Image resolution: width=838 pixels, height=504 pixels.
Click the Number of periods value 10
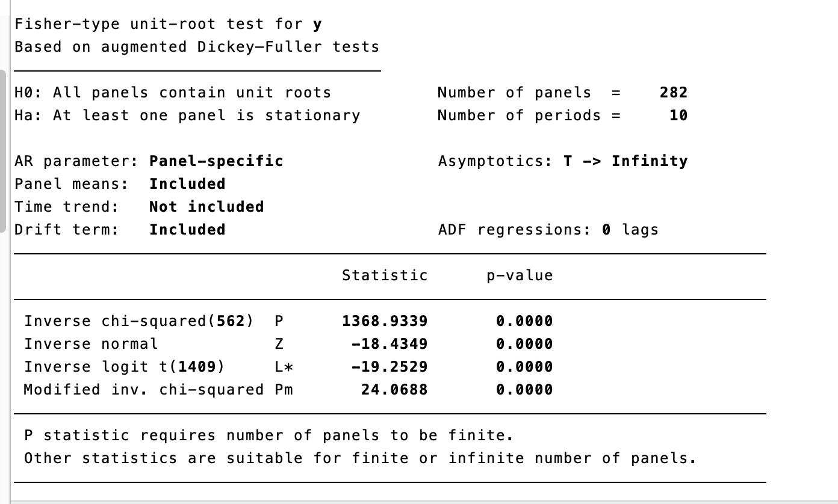coord(678,115)
